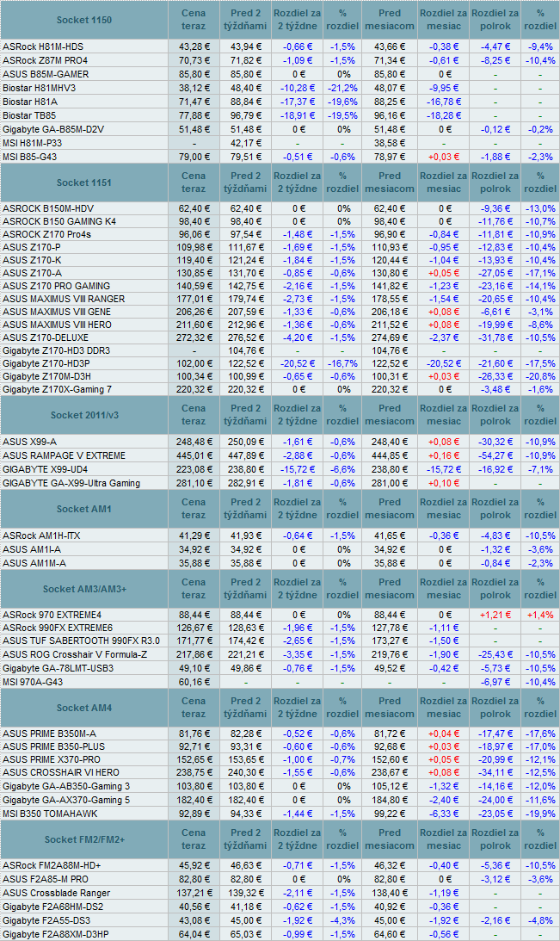Click the 272,32 € price for ASUS Z170-DELUXE

coord(193,337)
